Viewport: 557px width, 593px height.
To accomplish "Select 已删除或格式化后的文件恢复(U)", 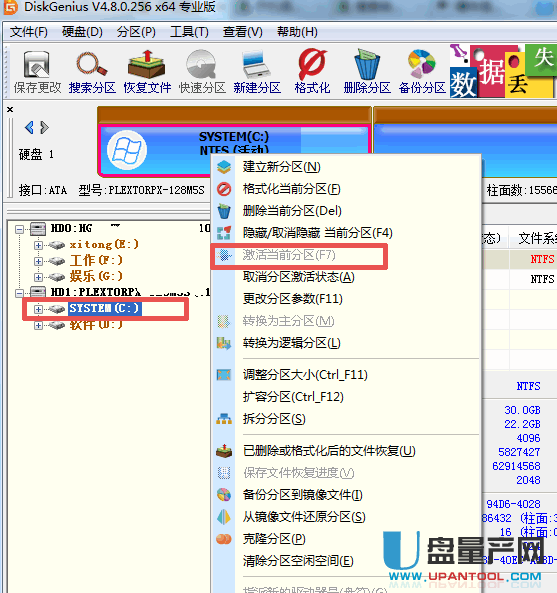I will pyautogui.click(x=329, y=451).
